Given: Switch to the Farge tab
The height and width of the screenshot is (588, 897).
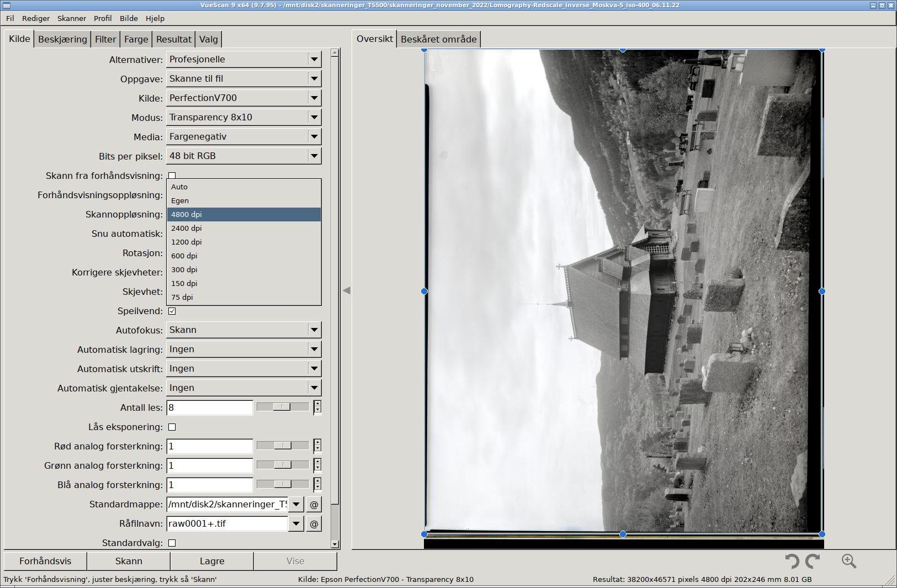Looking at the screenshot, I should click(136, 39).
